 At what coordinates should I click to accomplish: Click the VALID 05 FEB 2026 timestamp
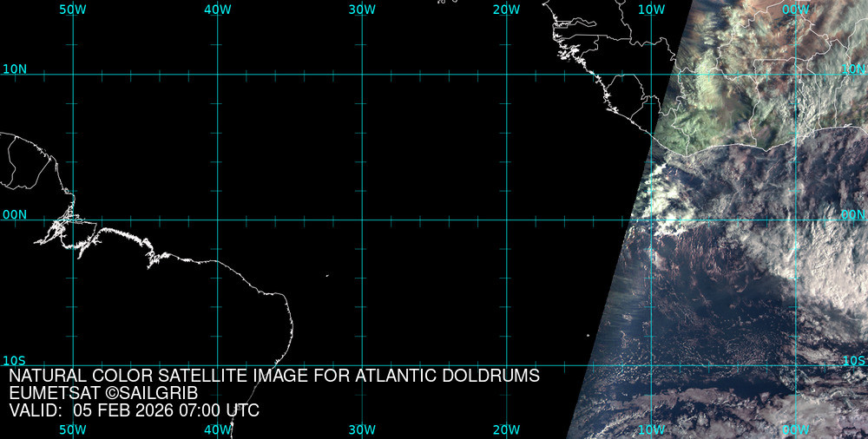coord(134,410)
